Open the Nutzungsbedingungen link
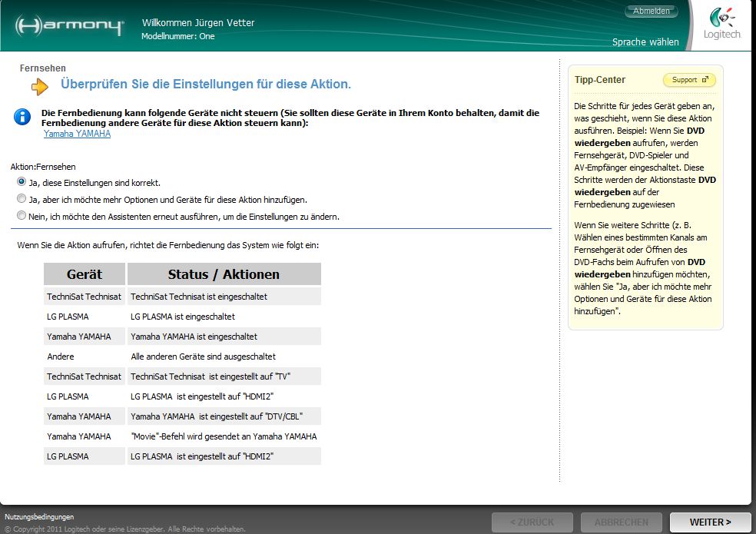 39,517
